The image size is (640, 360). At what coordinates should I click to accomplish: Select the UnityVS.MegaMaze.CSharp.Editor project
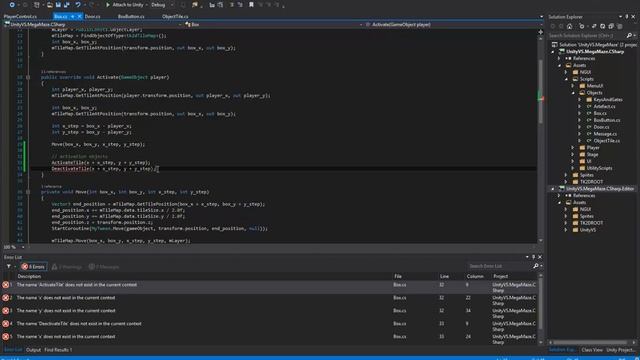(x=600, y=189)
